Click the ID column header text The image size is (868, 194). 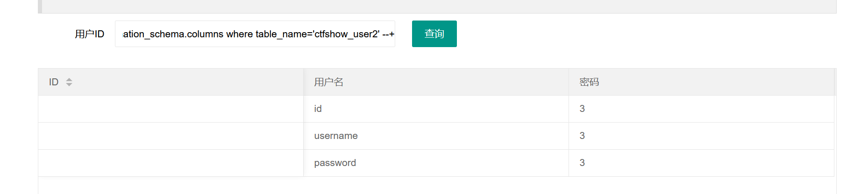pyautogui.click(x=54, y=82)
